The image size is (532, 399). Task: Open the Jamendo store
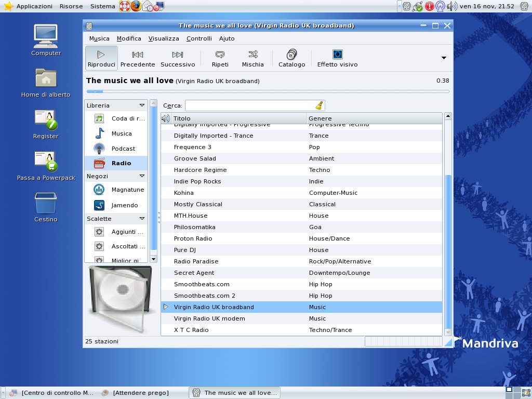116,205
